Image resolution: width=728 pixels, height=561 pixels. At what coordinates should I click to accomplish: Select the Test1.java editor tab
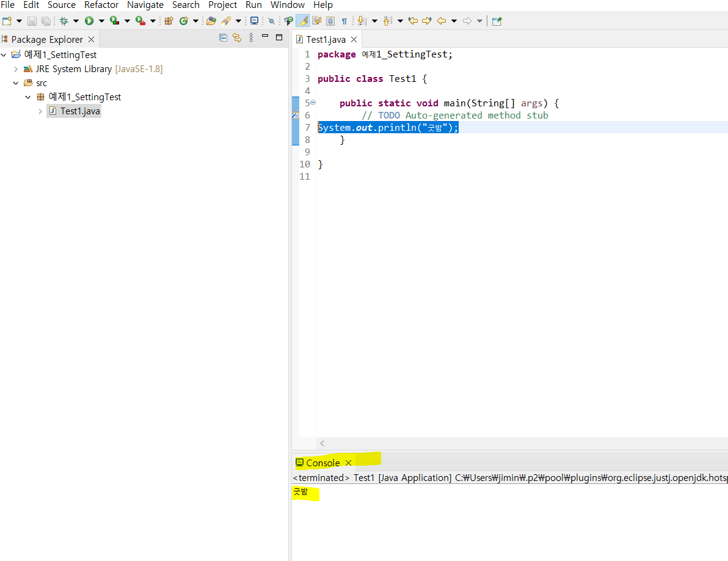coord(326,40)
